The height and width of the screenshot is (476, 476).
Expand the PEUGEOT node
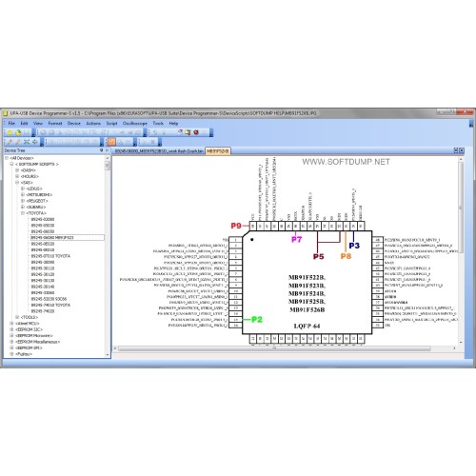coord(23,201)
